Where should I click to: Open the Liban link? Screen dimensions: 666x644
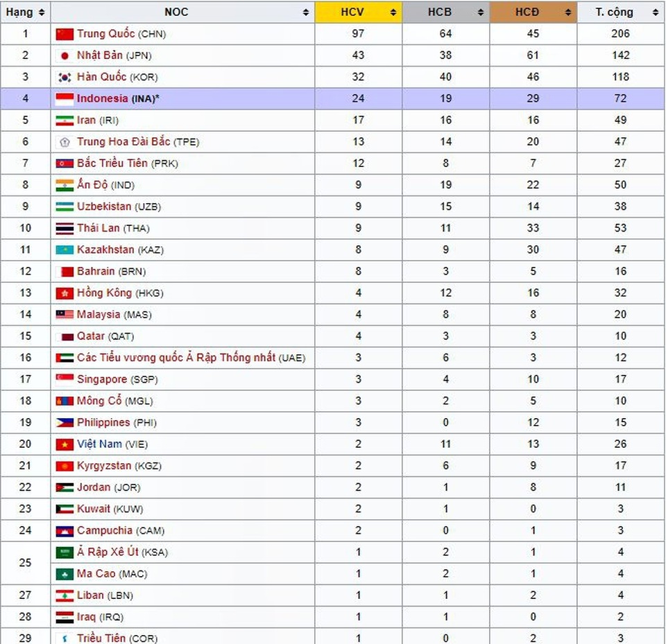(x=90, y=595)
